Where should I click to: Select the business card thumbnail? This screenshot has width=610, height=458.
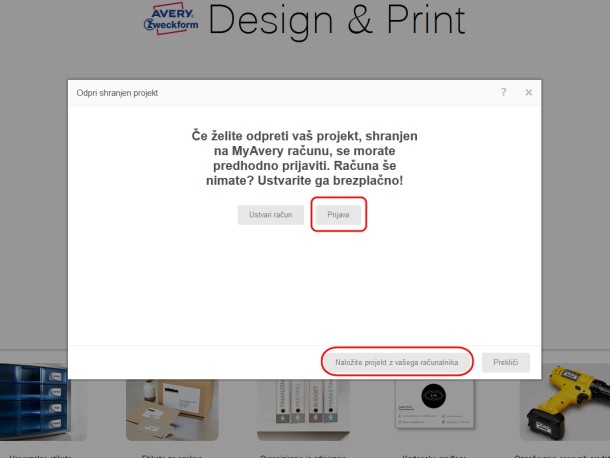point(435,405)
